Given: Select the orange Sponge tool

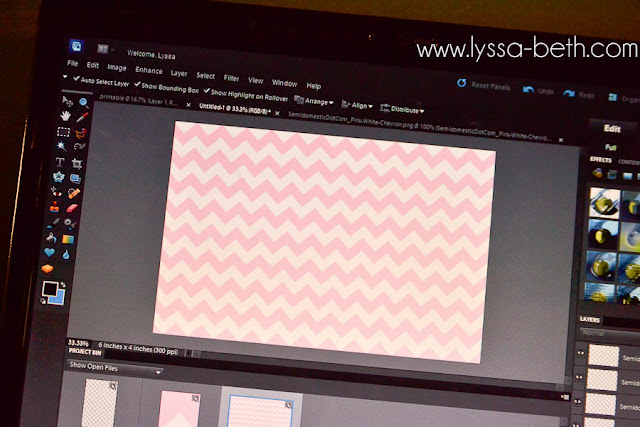Looking at the screenshot, I should pos(47,269).
